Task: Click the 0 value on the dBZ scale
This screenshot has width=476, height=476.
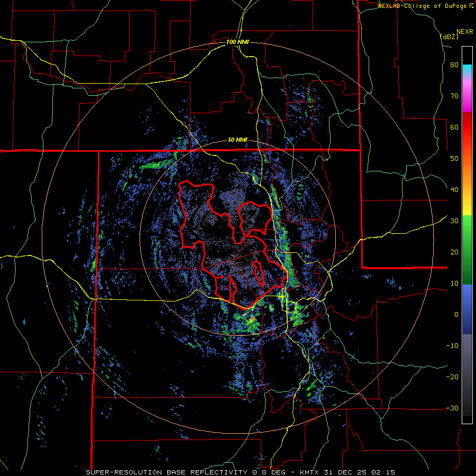Action: pyautogui.click(x=456, y=315)
